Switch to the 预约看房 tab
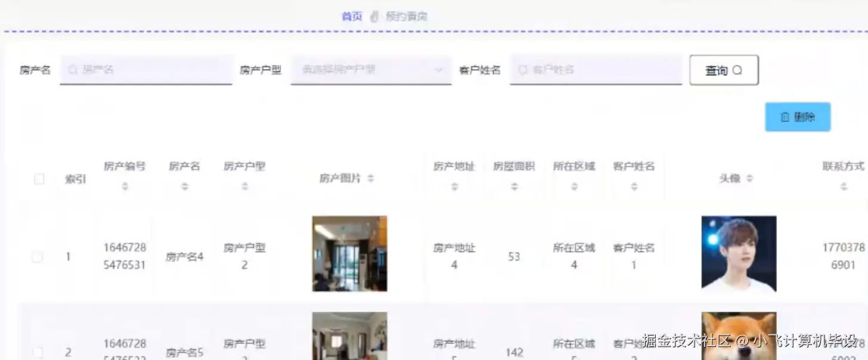 click(x=406, y=16)
